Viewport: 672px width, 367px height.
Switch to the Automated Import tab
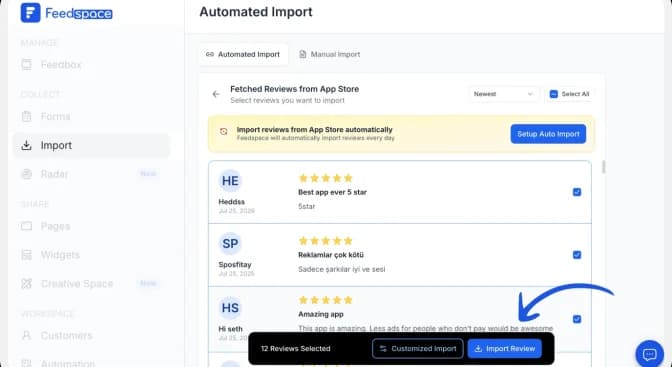click(x=243, y=54)
